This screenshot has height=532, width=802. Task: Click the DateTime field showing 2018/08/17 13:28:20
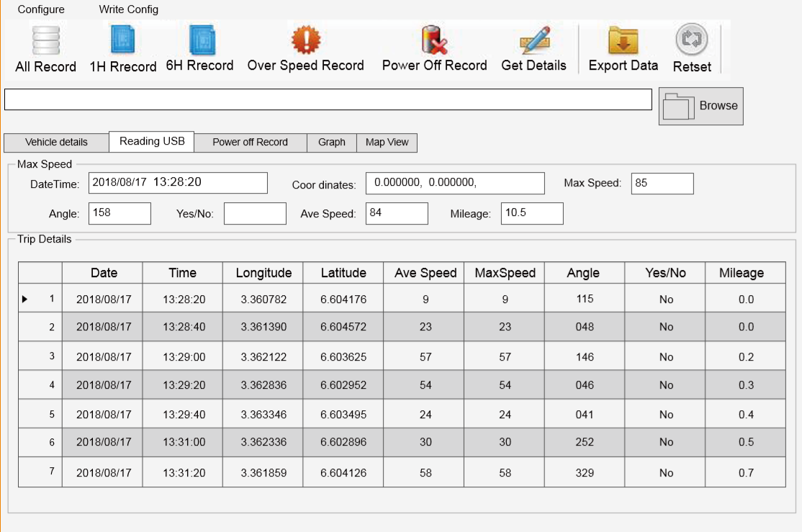(x=178, y=183)
